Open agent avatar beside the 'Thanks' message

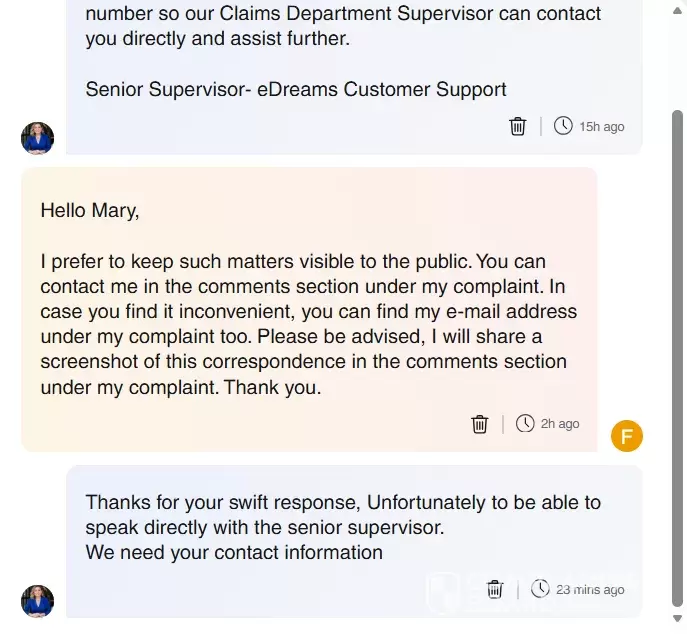pyautogui.click(x=37, y=601)
